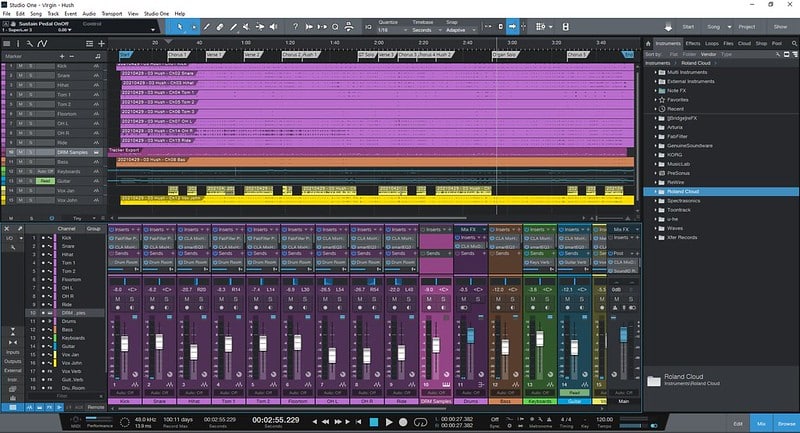The image size is (800, 433).
Task: Click the record button in transport
Action: [403, 422]
